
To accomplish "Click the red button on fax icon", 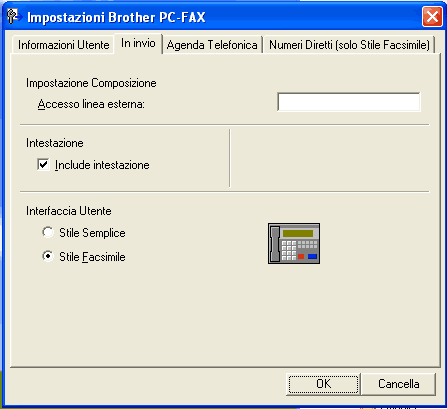I will point(301,256).
